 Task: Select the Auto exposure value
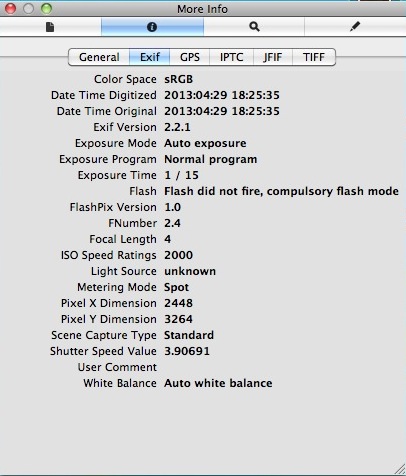pyautogui.click(x=205, y=143)
